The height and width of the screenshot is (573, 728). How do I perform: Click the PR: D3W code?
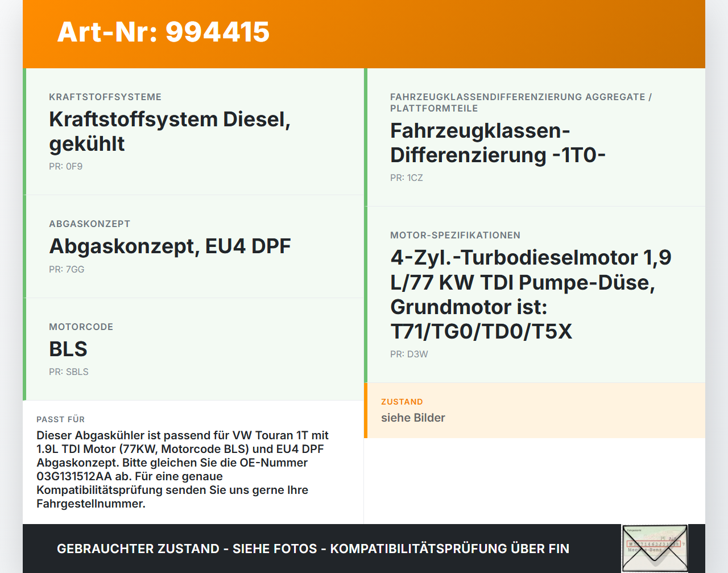[x=409, y=354]
